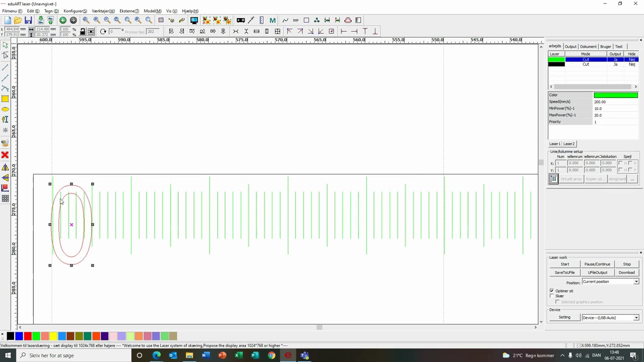Switch to the Laser2 tab
This screenshot has width=644, height=362.
click(x=569, y=144)
